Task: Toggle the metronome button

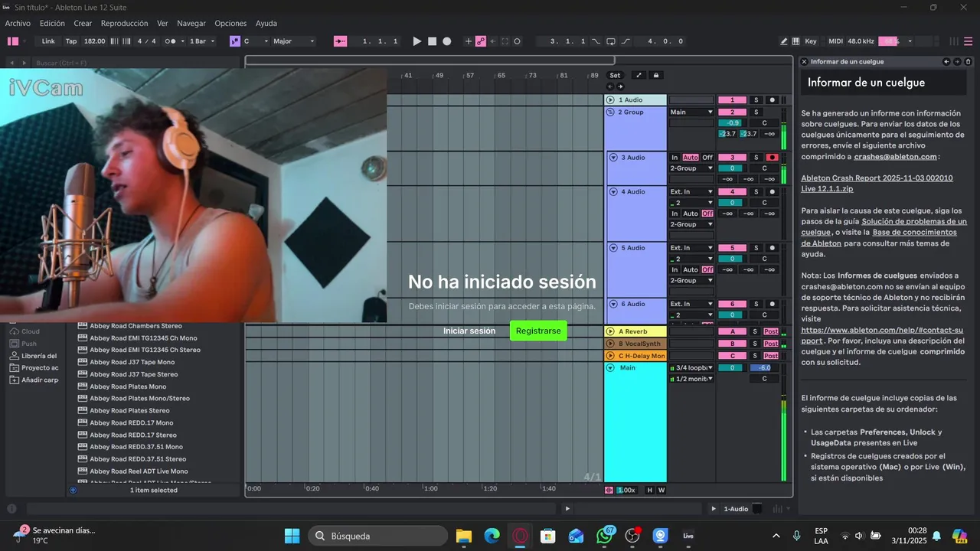Action: click(x=170, y=41)
